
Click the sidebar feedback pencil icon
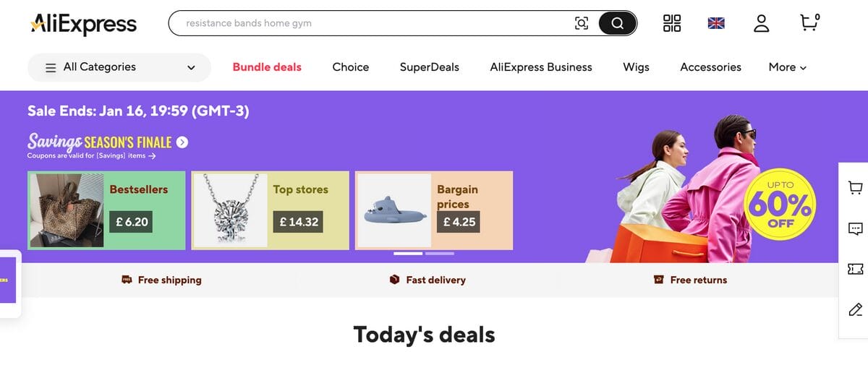[855, 310]
